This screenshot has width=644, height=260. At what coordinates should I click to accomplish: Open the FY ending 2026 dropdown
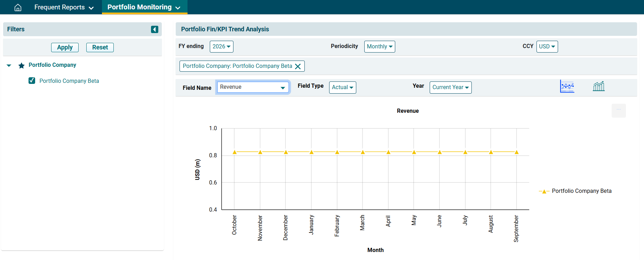coord(221,47)
